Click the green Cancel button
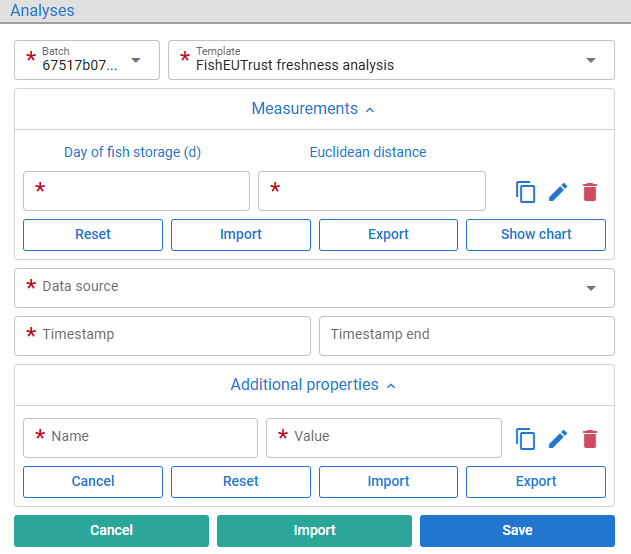631x554 pixels. pos(111,531)
